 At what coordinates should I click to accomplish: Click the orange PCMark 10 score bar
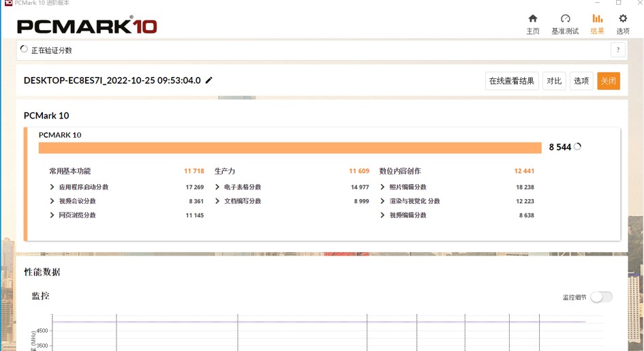click(x=290, y=148)
